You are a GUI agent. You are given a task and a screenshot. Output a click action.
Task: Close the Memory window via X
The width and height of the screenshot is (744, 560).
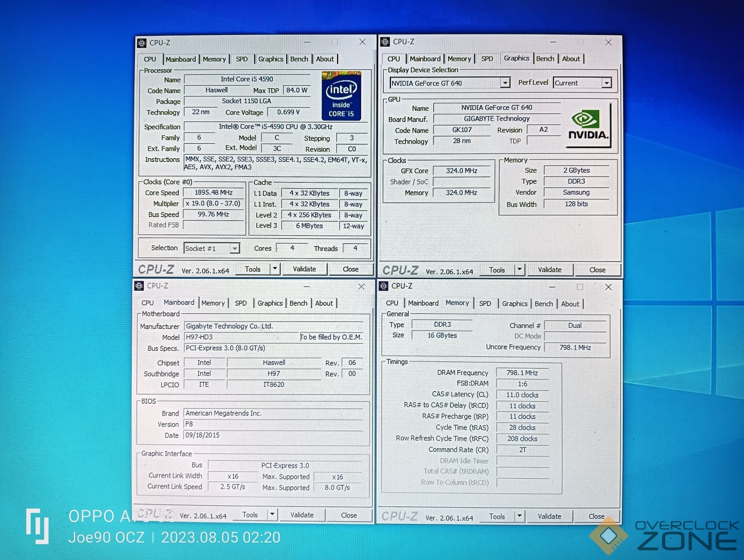click(608, 287)
